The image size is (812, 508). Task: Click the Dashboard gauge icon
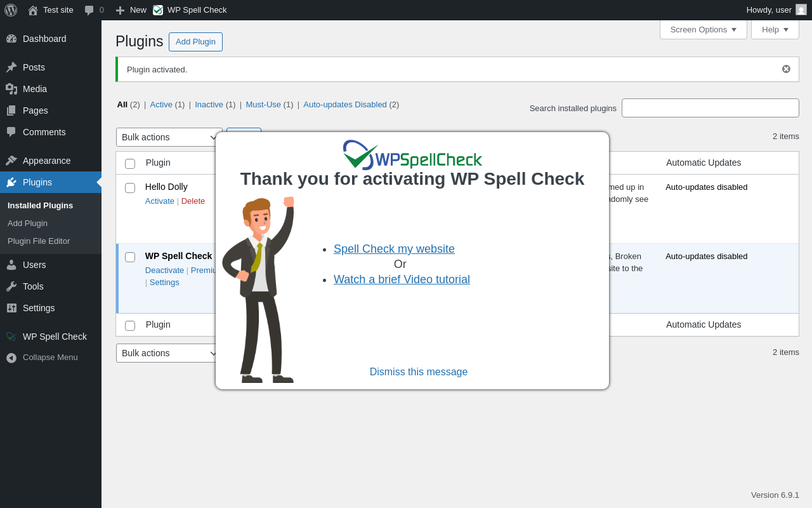pos(11,39)
